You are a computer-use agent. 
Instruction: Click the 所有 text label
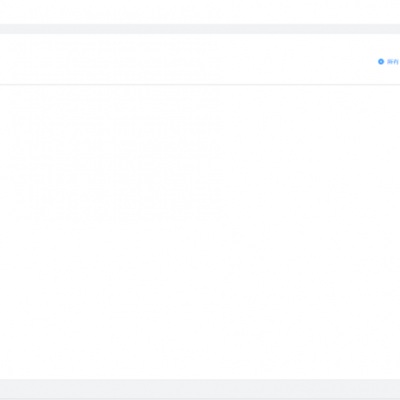(393, 62)
